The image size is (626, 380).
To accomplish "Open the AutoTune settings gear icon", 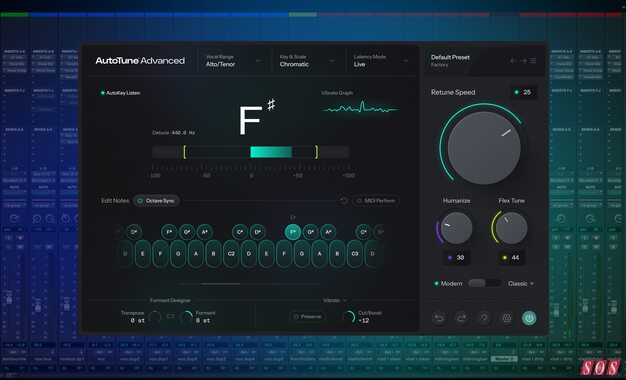I will click(507, 318).
